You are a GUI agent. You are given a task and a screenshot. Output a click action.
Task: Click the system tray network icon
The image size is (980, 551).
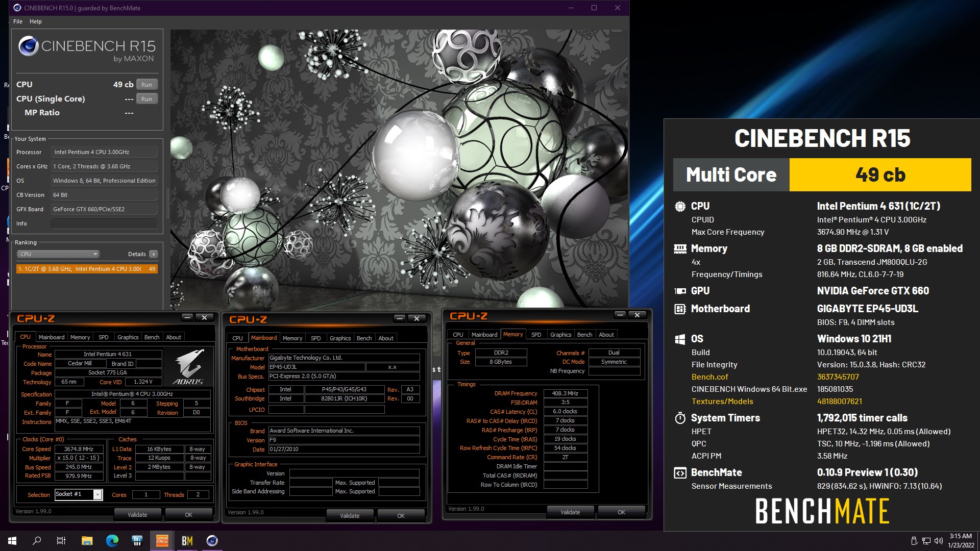pyautogui.click(x=926, y=541)
